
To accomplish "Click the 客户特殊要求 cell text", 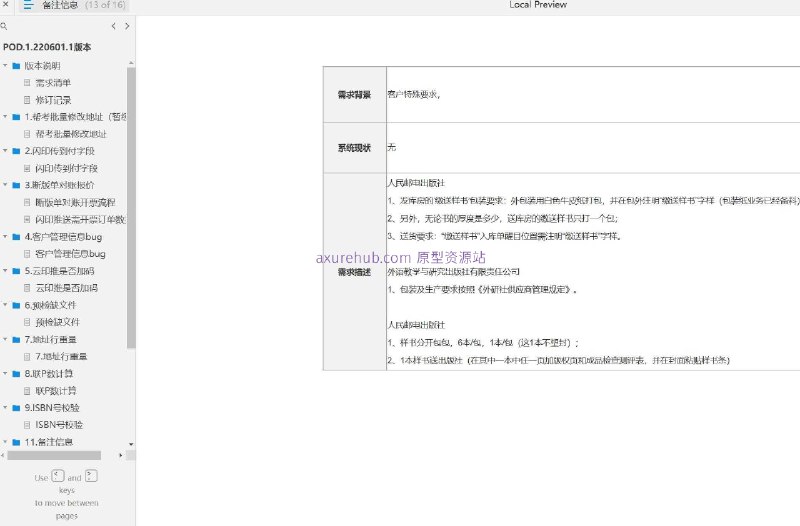I will tap(414, 94).
